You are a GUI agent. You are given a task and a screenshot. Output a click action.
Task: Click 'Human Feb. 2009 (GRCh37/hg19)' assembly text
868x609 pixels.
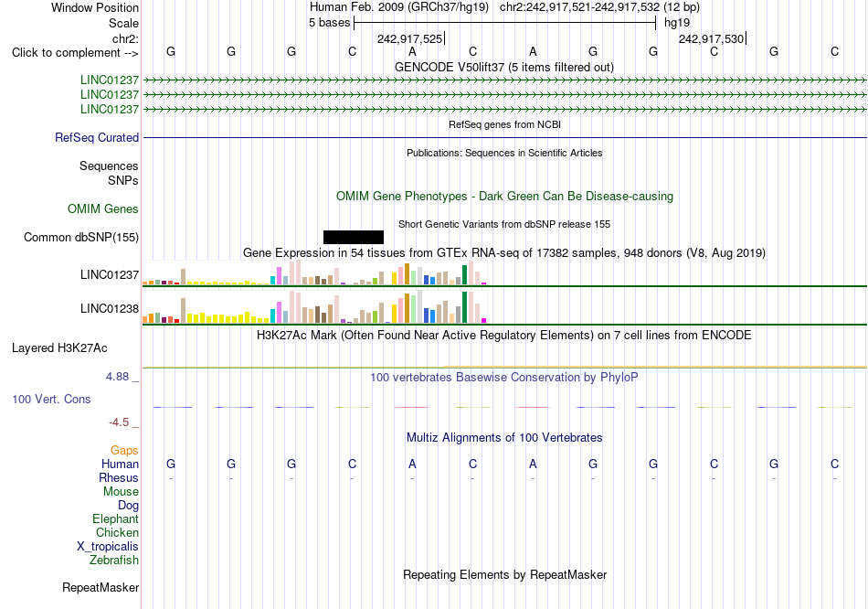pos(399,7)
